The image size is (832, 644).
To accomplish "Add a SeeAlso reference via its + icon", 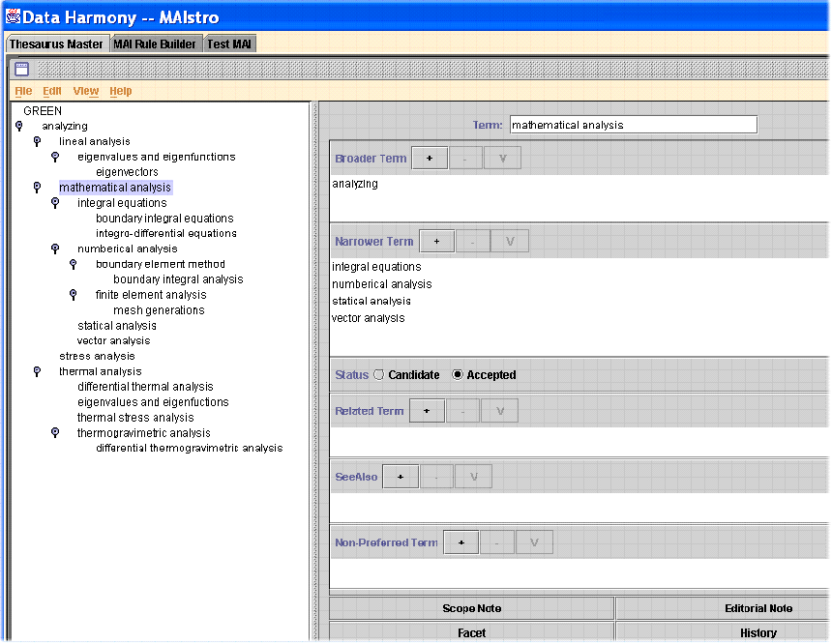I will pos(401,476).
